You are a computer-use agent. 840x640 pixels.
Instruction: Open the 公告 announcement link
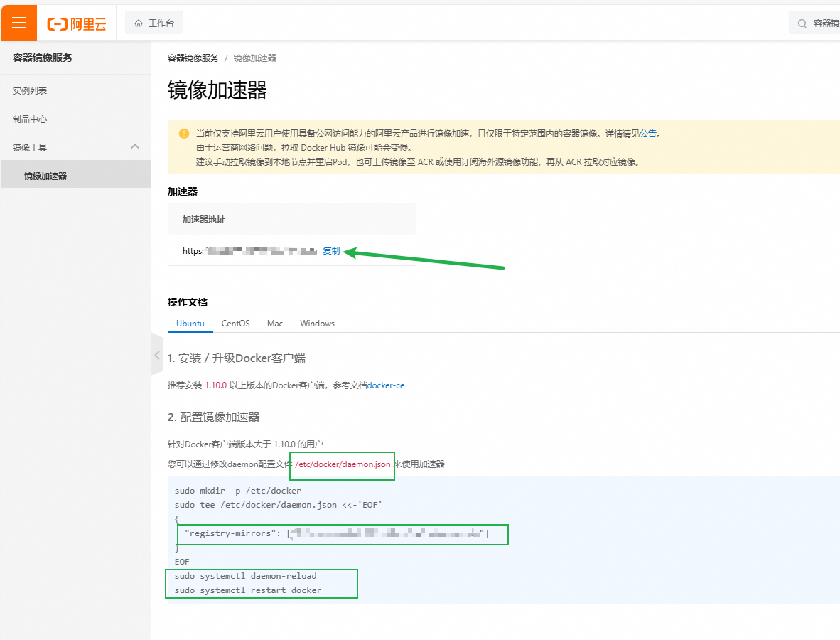click(647, 134)
